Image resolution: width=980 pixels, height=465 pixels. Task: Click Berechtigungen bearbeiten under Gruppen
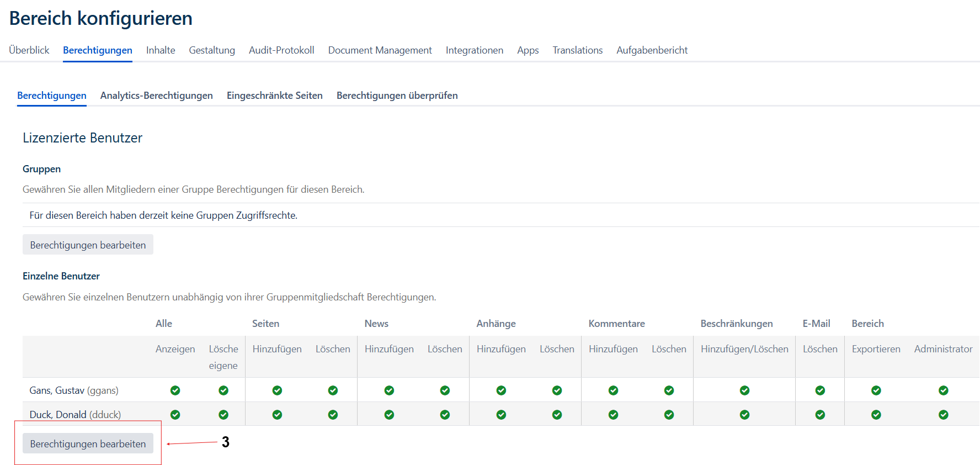click(88, 245)
